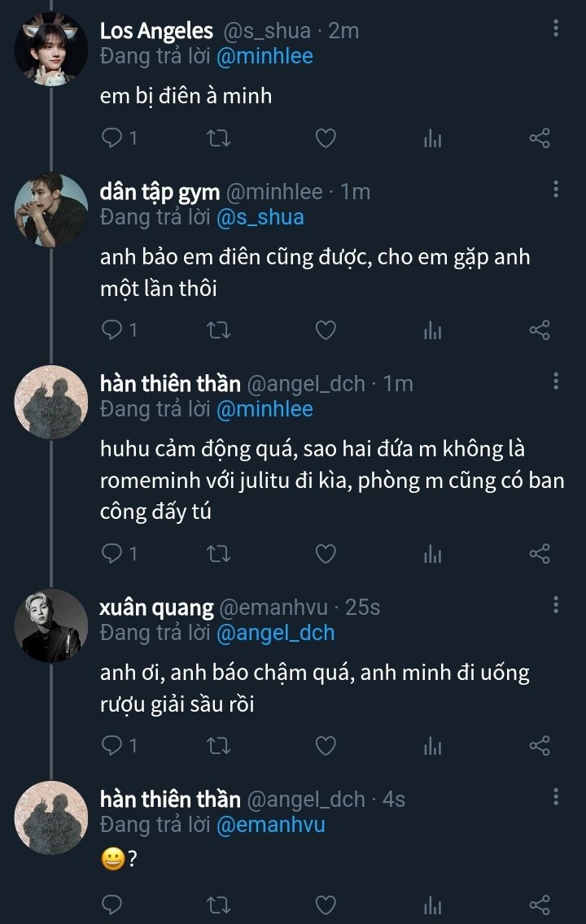Share dân tập gym's tweet
Viewport: 586px width, 924px height.
(x=540, y=330)
